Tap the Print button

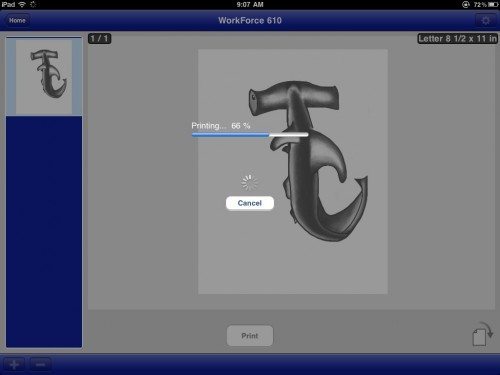click(250, 336)
